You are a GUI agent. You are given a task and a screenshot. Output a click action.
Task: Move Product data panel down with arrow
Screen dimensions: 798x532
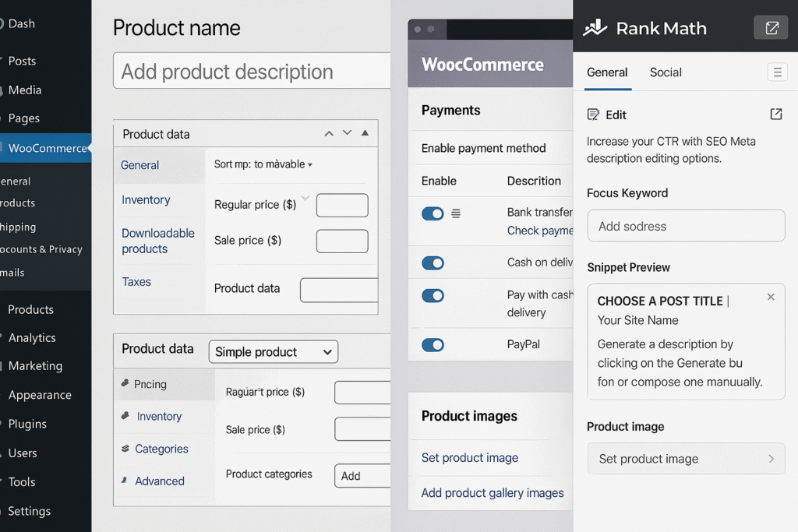click(347, 132)
